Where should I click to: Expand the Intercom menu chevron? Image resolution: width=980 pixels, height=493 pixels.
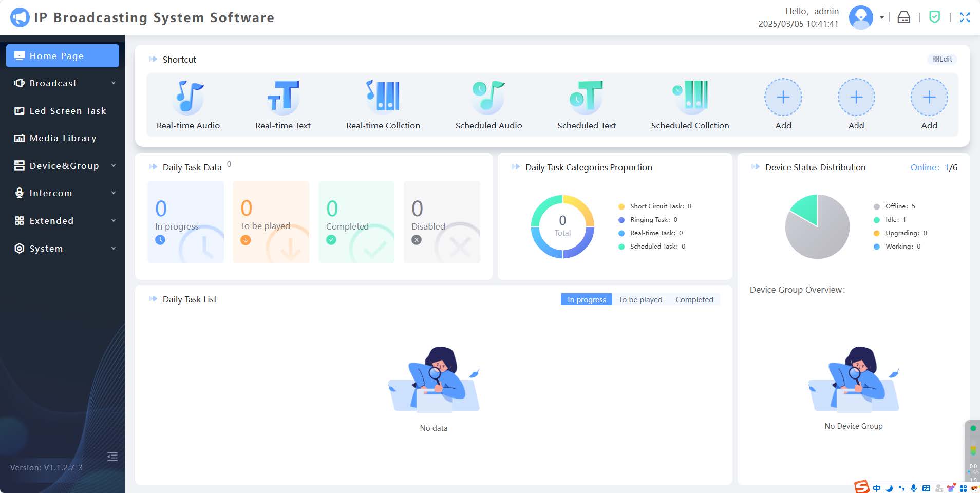click(114, 193)
